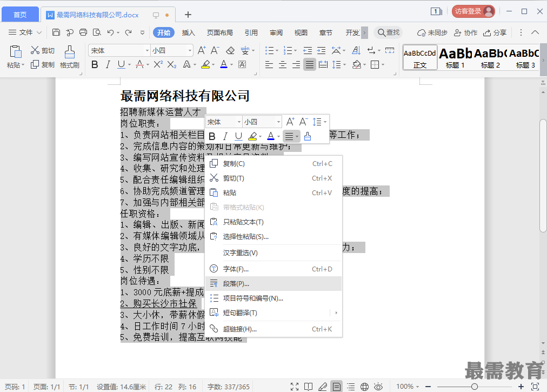Open a new document tab with plus
The height and width of the screenshot is (392, 547).
(x=188, y=15)
